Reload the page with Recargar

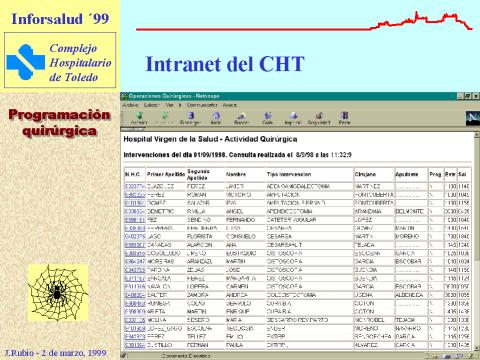click(190, 118)
